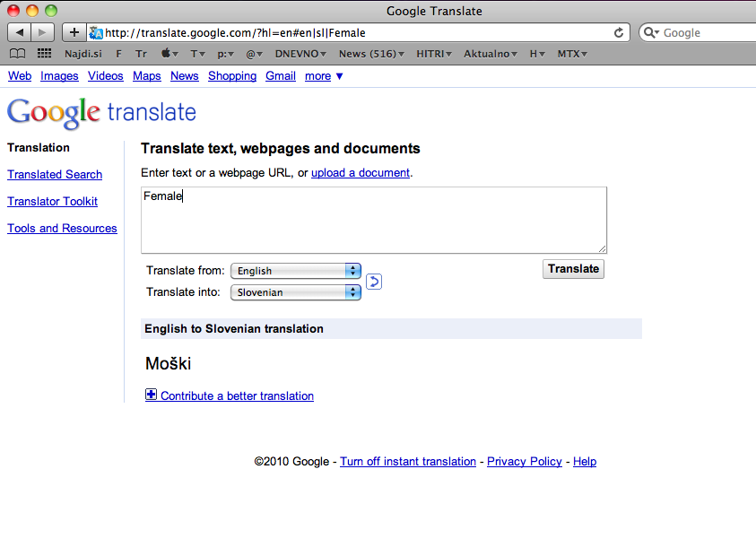Viewport: 756px width, 556px height.
Task: Swap languages with the blue arrow icon
Action: point(374,282)
